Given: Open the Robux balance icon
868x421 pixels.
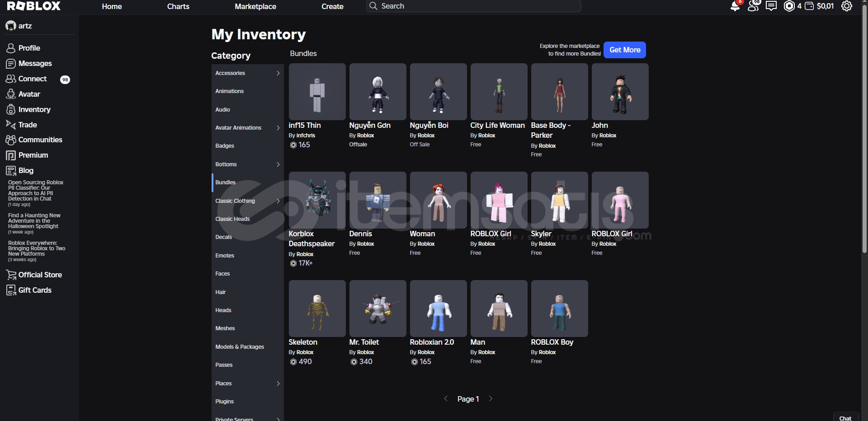Looking at the screenshot, I should tap(789, 6).
